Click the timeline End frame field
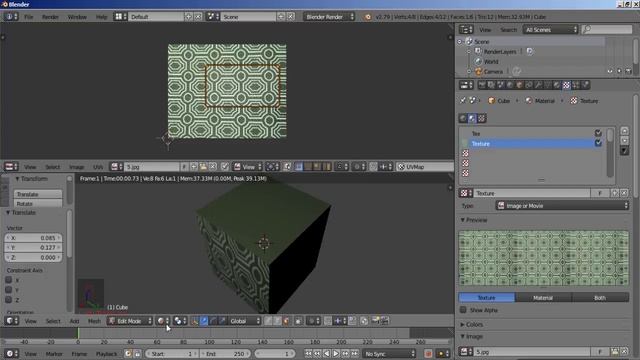Viewport: 640px width, 360px height. click(225, 353)
